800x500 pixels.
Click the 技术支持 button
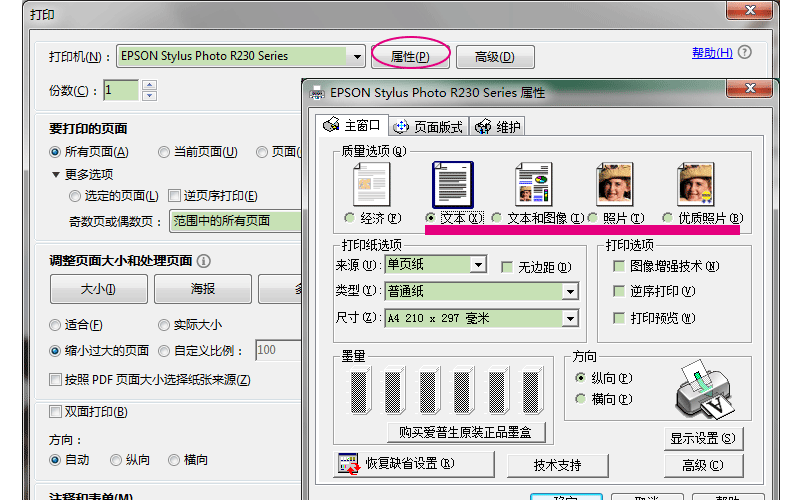point(557,465)
